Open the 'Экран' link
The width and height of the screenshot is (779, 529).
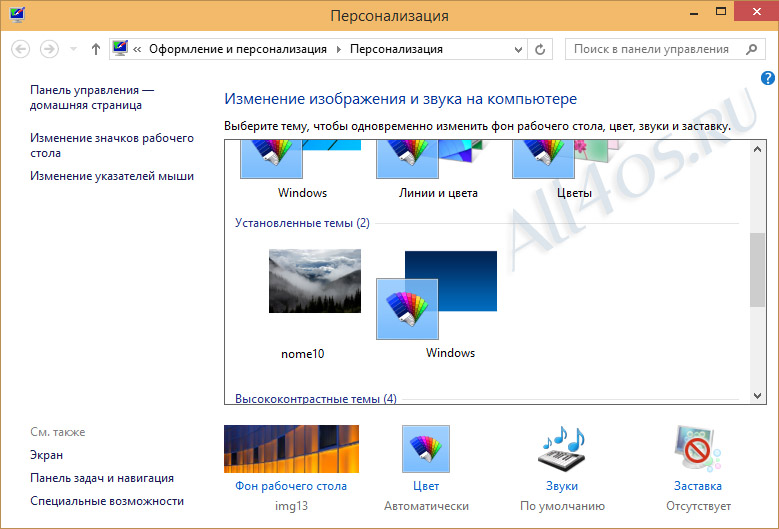click(x=46, y=455)
